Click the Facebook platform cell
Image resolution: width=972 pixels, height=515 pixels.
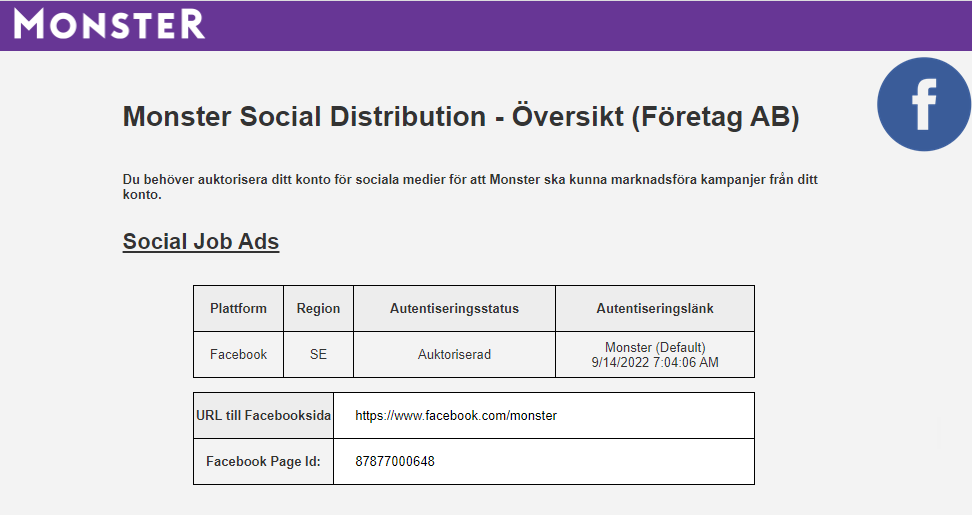(238, 354)
